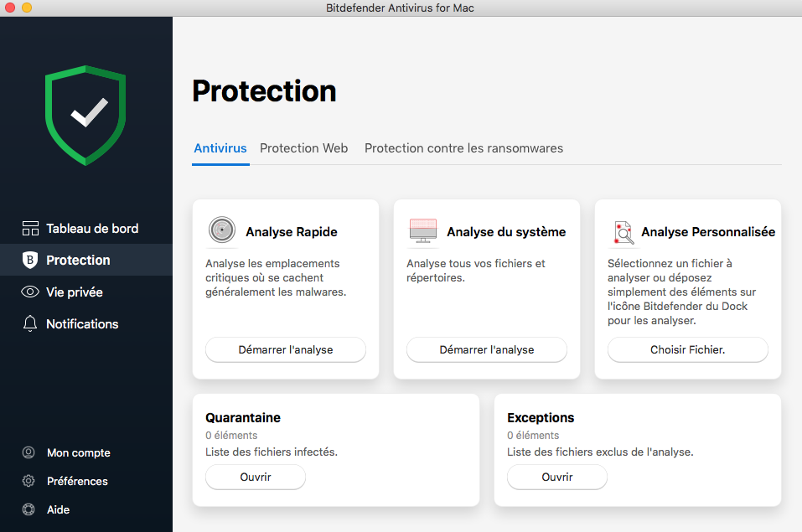Go to Vie privée section

tap(86, 292)
